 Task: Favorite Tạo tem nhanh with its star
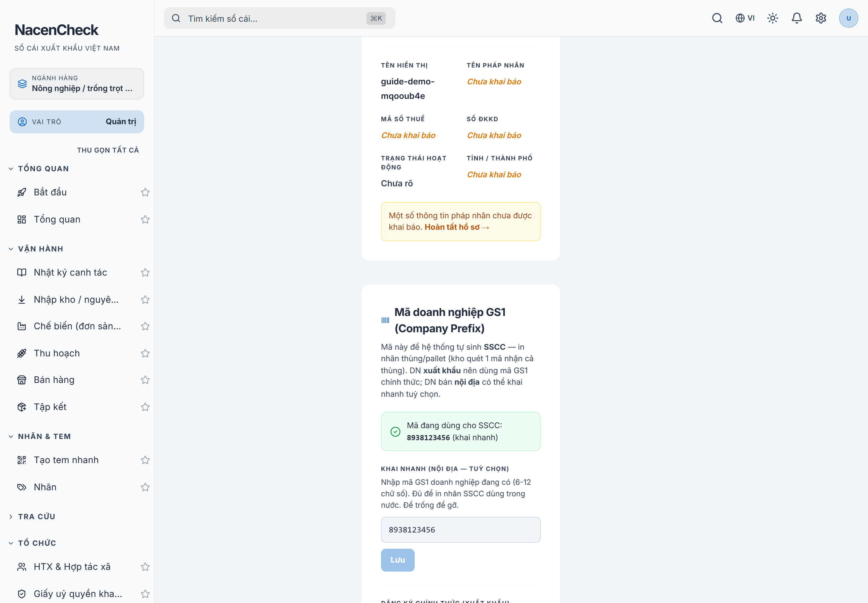coord(145,460)
